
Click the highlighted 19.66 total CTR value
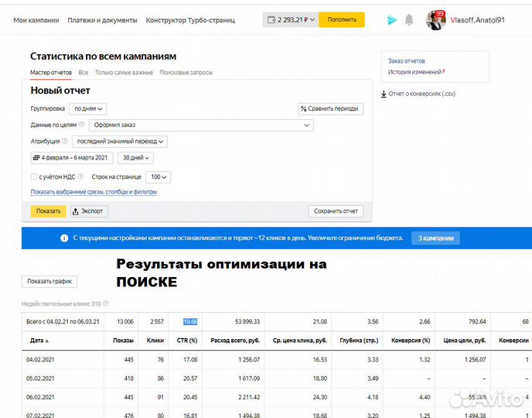point(190,321)
